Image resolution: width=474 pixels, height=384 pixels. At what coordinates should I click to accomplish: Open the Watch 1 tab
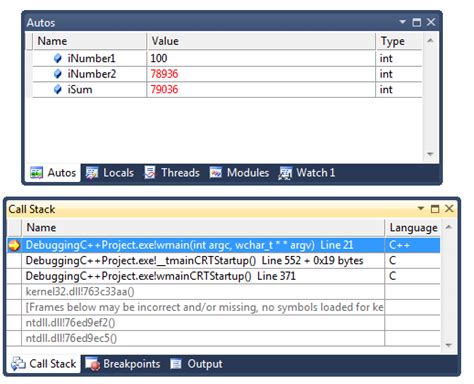pyautogui.click(x=307, y=173)
